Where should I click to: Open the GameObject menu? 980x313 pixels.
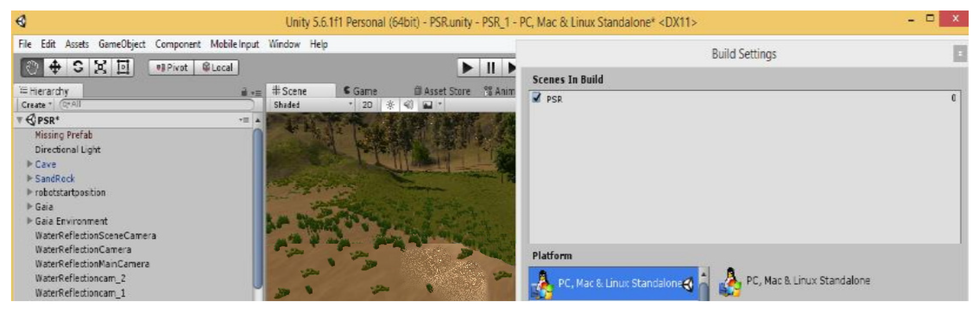(122, 44)
